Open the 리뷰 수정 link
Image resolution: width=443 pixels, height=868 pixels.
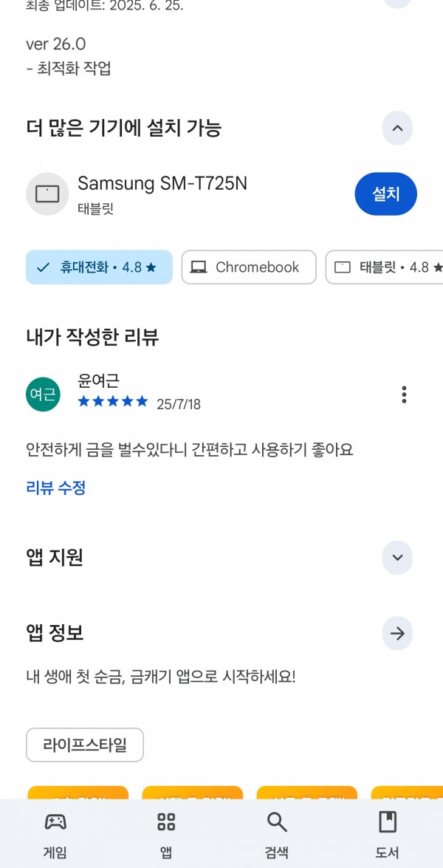pos(56,488)
